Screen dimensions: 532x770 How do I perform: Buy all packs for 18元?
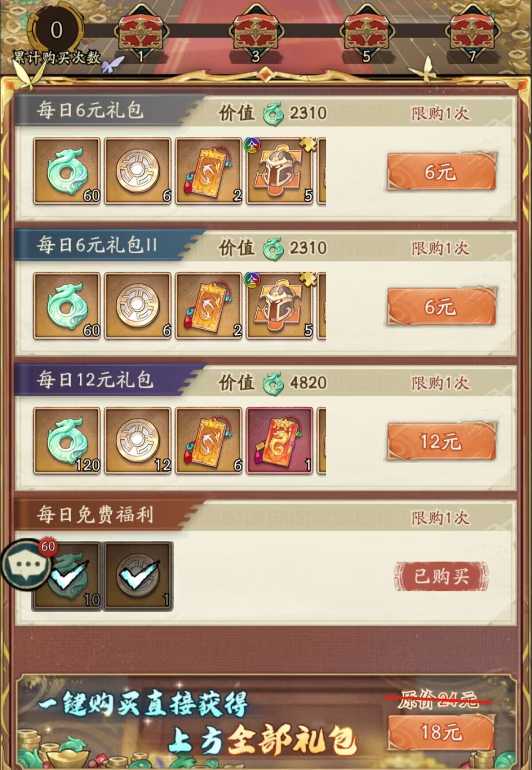[x=441, y=732]
